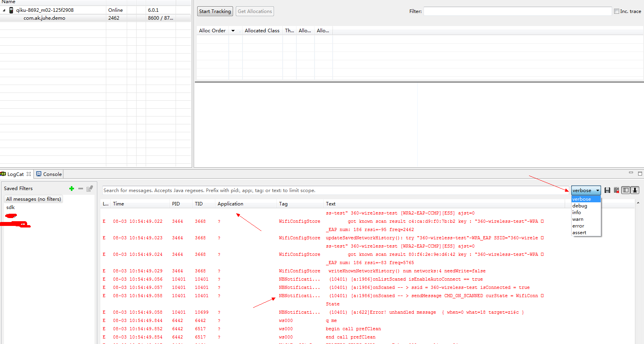Screen dimensions: 644x344
Task: Select log row at 10:54:49.029
Action: pos(333,271)
